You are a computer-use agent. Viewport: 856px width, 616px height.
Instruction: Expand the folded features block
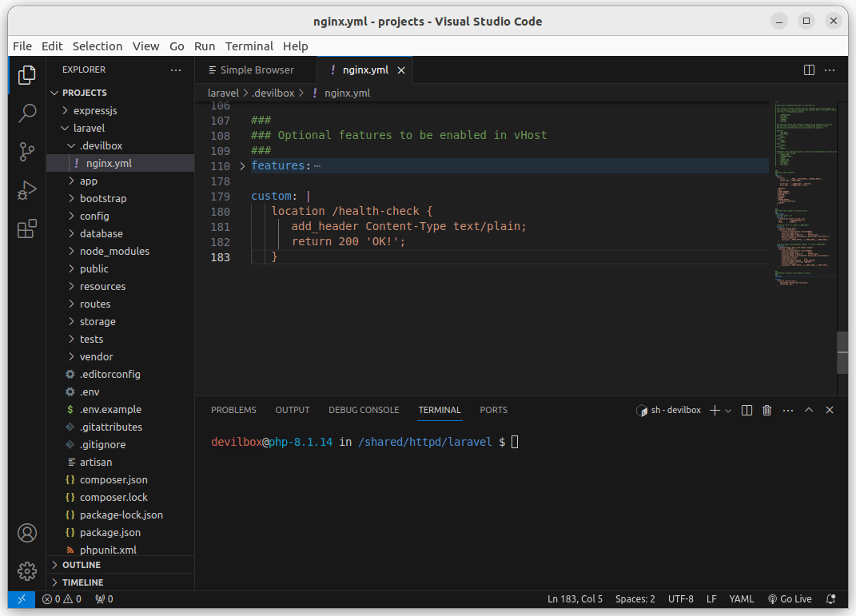point(243,166)
